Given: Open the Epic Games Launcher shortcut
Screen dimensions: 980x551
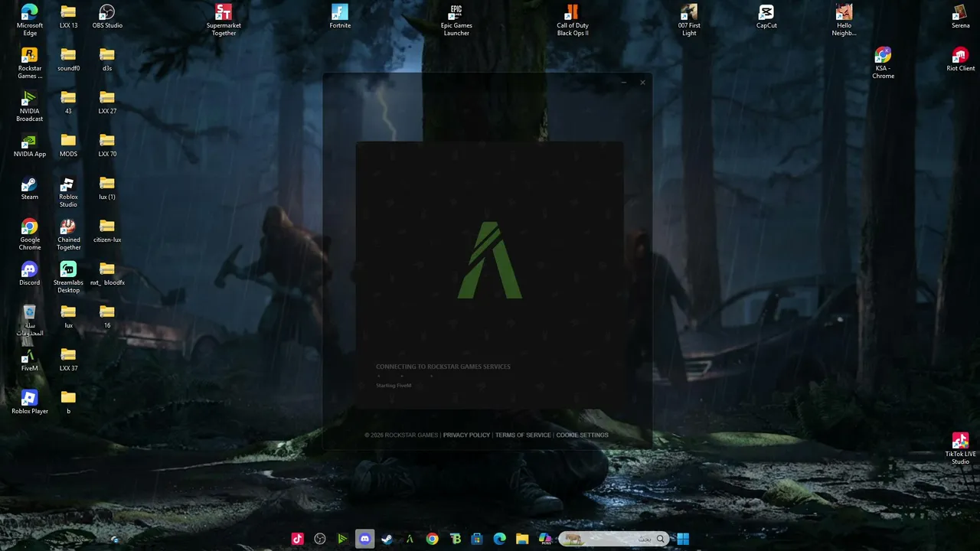Looking at the screenshot, I should (x=456, y=20).
